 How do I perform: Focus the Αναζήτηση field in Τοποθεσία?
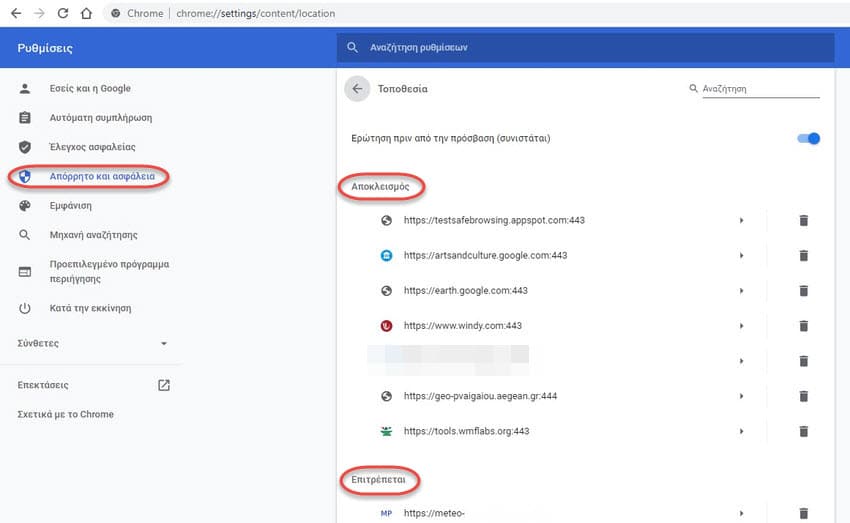(x=760, y=89)
